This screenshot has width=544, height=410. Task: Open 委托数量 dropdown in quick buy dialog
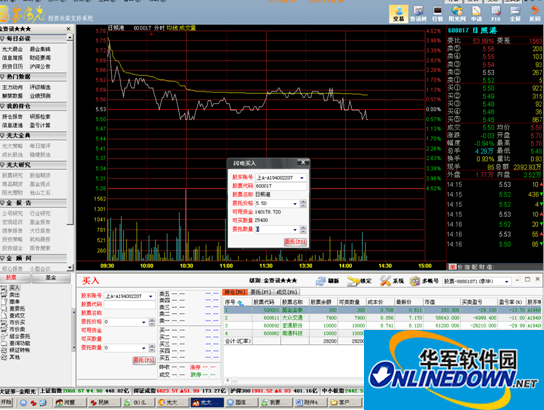[x=295, y=229]
